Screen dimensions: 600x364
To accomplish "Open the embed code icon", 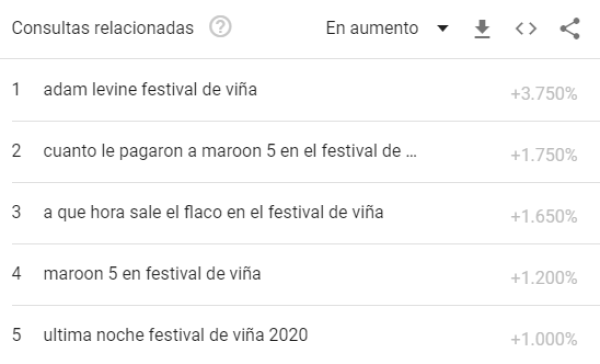I will tap(526, 29).
